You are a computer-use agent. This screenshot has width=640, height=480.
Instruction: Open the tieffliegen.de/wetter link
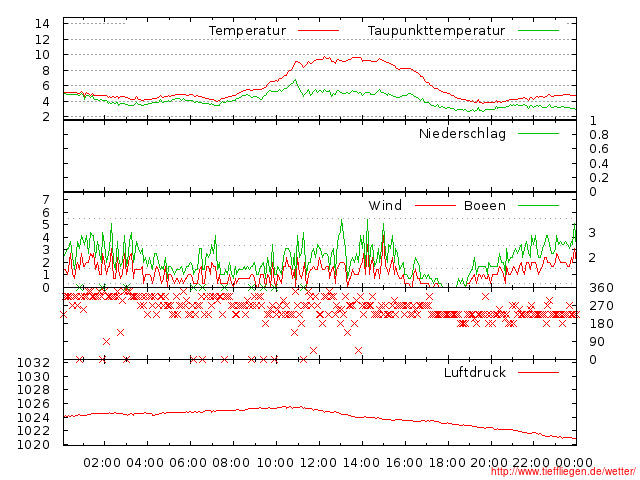pos(563,472)
